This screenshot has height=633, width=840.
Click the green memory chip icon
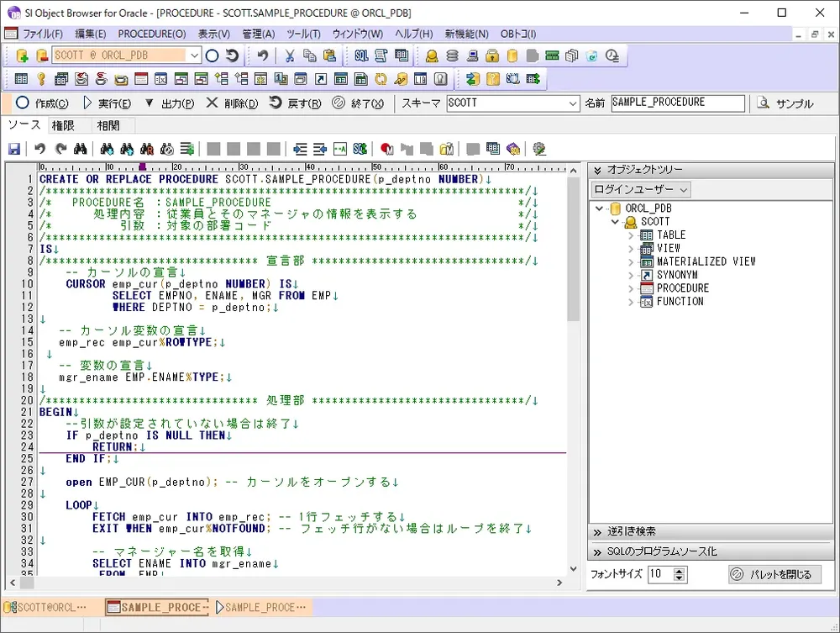tap(552, 55)
